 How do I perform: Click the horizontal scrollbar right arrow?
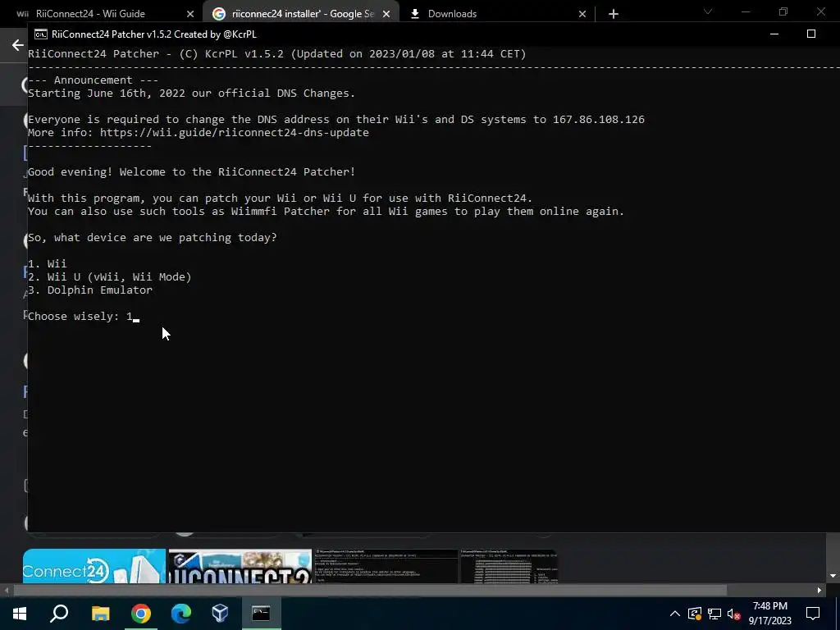pyautogui.click(x=819, y=591)
